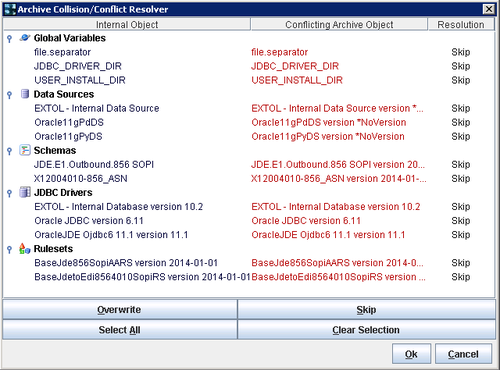This screenshot has width=500, height=370.
Task: Select internal BaseJdetoEdi8564010SopiRS version 2014-01-01
Action: pos(142,277)
